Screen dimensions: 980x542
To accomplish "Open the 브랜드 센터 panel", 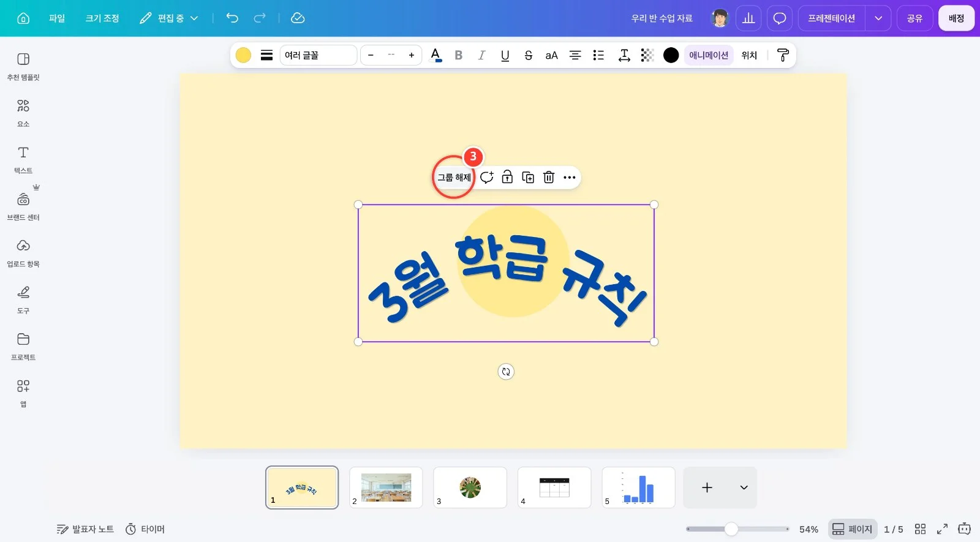I will click(x=23, y=206).
